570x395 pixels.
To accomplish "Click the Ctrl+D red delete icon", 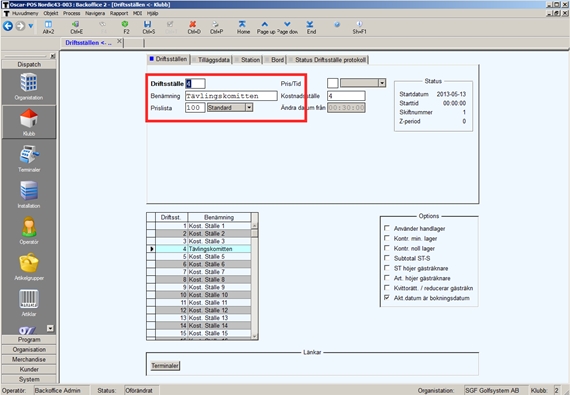I will point(194,27).
